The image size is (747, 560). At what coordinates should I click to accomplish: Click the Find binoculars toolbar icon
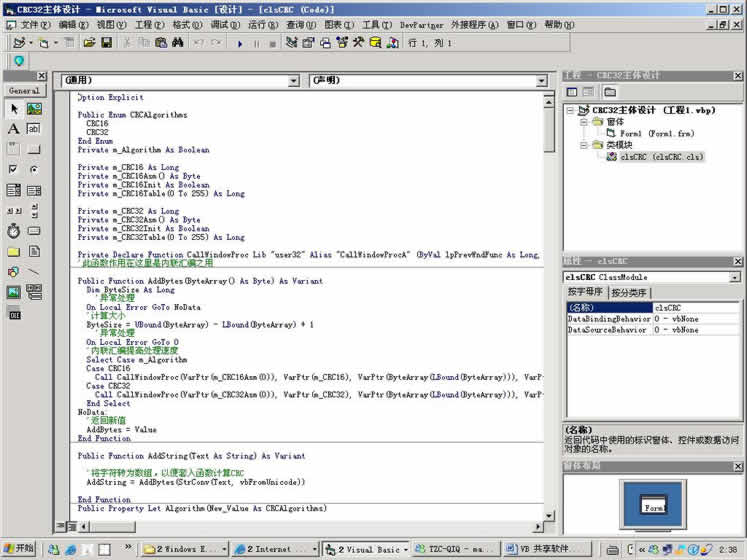[177, 43]
